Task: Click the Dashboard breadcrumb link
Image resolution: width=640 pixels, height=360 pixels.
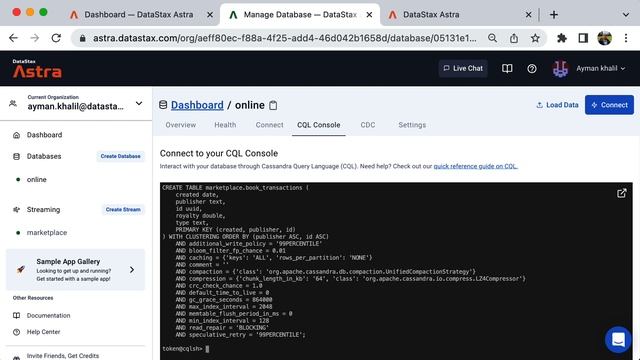Action: click(x=197, y=105)
